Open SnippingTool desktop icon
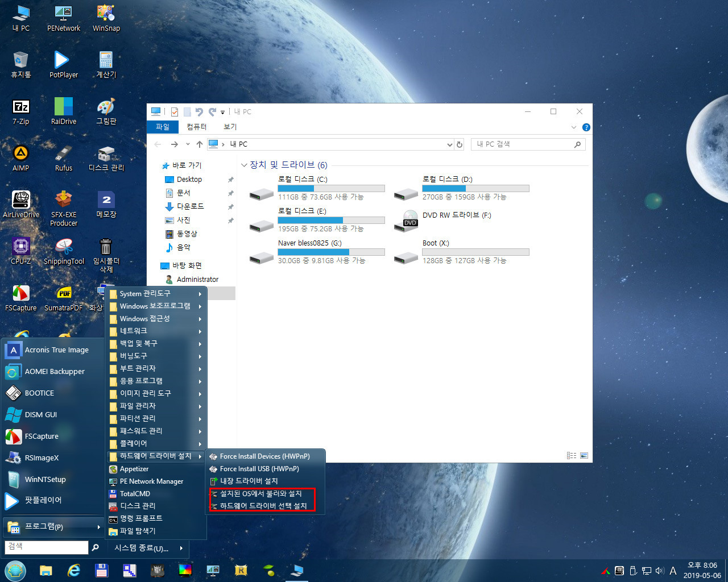The height and width of the screenshot is (582, 728). (64, 252)
